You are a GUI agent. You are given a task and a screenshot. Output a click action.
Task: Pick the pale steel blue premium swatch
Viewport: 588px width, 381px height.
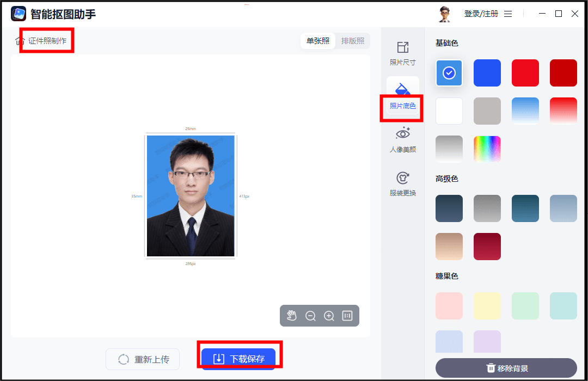coord(563,208)
